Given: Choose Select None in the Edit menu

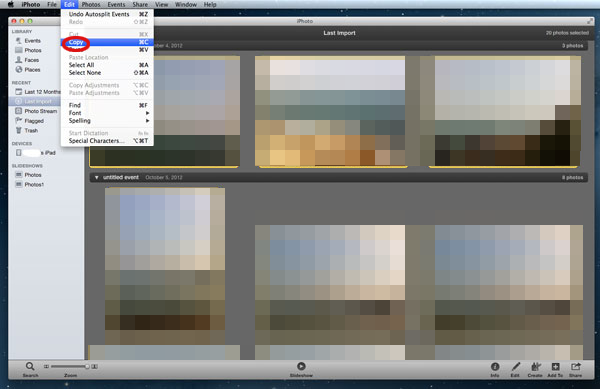Looking at the screenshot, I should (108, 73).
